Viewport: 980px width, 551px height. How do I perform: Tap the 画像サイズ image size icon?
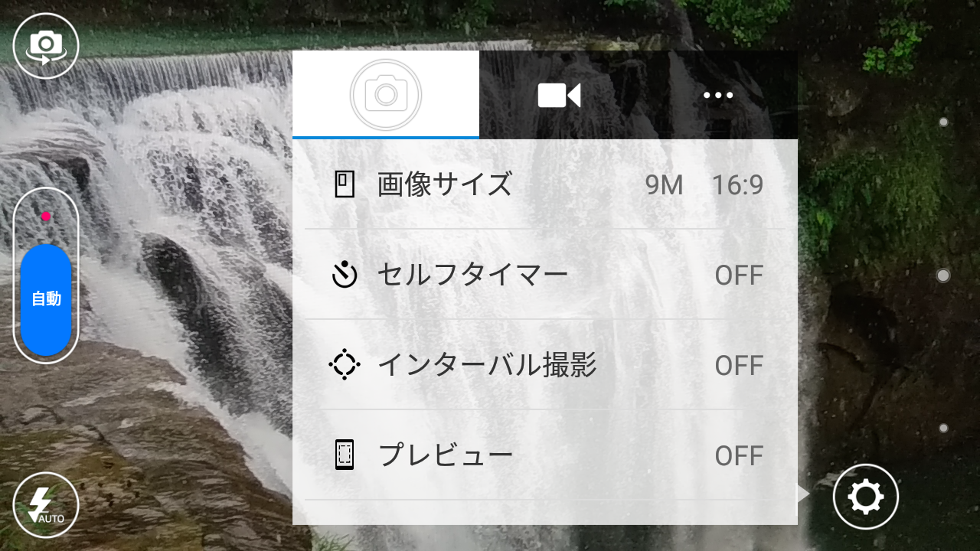[345, 184]
